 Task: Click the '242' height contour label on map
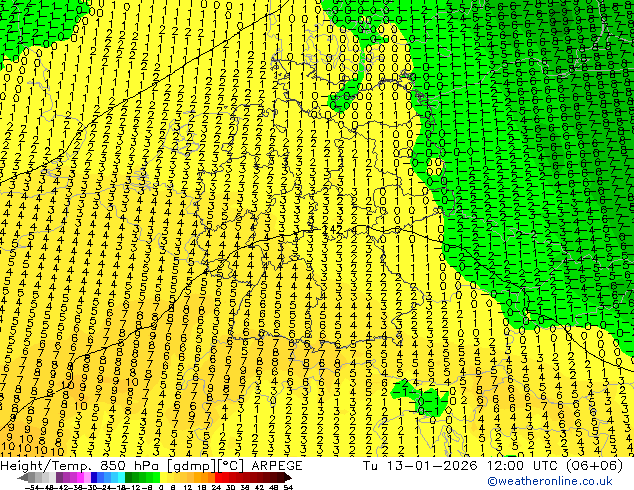pos(333,230)
